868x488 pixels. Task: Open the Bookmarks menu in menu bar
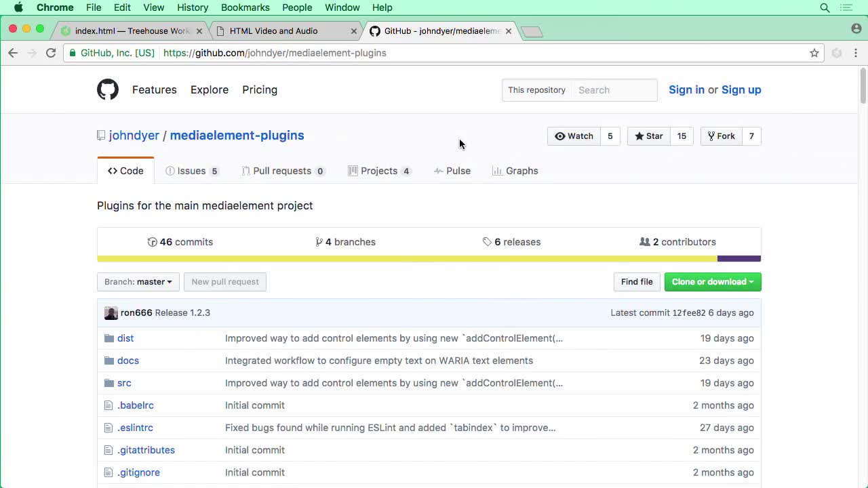pyautogui.click(x=245, y=7)
